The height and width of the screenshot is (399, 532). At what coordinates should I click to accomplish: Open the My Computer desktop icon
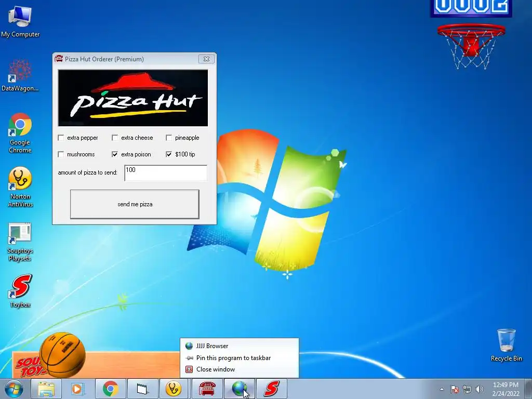(20, 22)
